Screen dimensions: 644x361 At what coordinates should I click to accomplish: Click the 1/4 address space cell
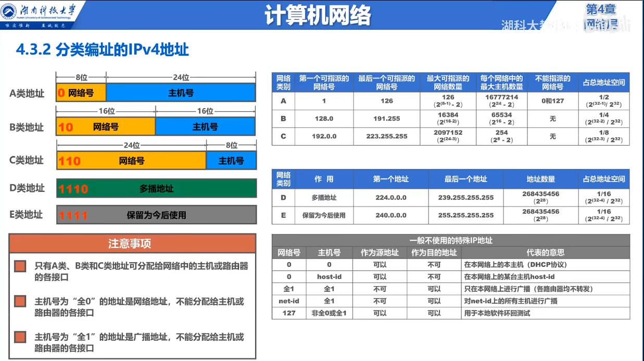point(603,119)
